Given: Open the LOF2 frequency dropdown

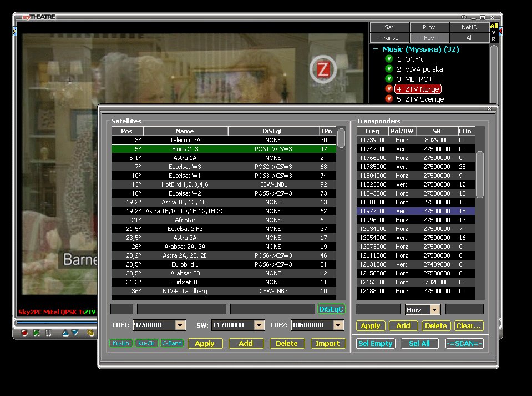Looking at the screenshot, I should [x=338, y=325].
